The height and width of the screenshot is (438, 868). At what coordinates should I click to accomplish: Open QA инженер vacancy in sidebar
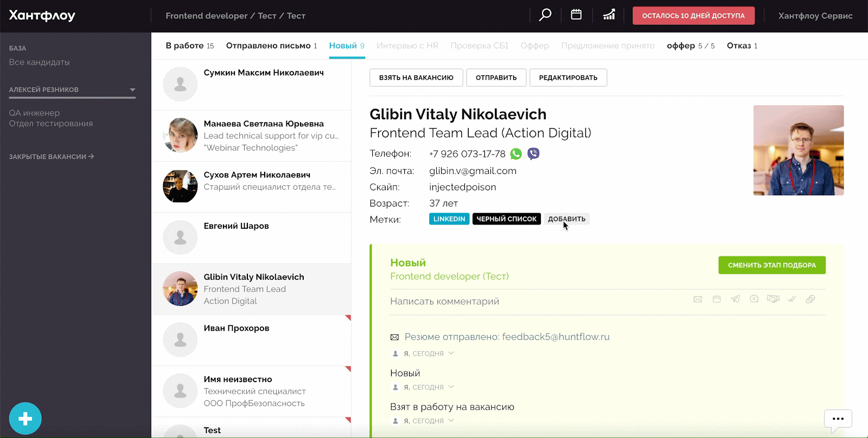pos(50,118)
